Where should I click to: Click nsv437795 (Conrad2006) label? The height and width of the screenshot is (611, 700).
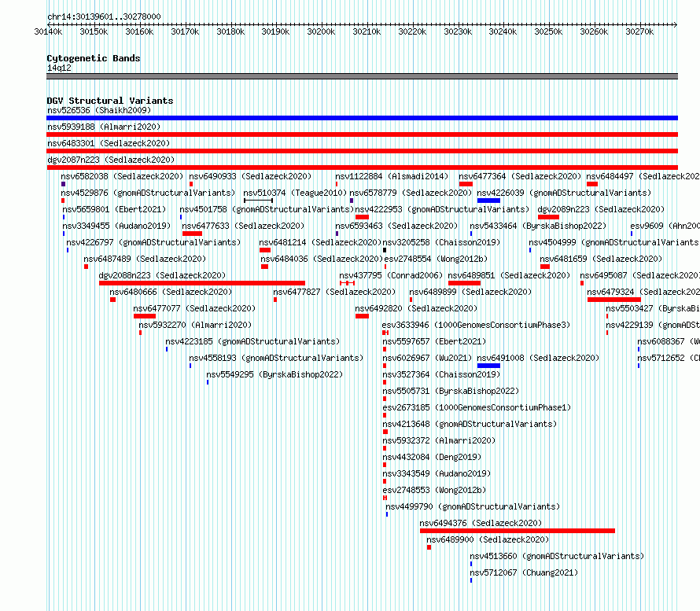click(x=391, y=275)
